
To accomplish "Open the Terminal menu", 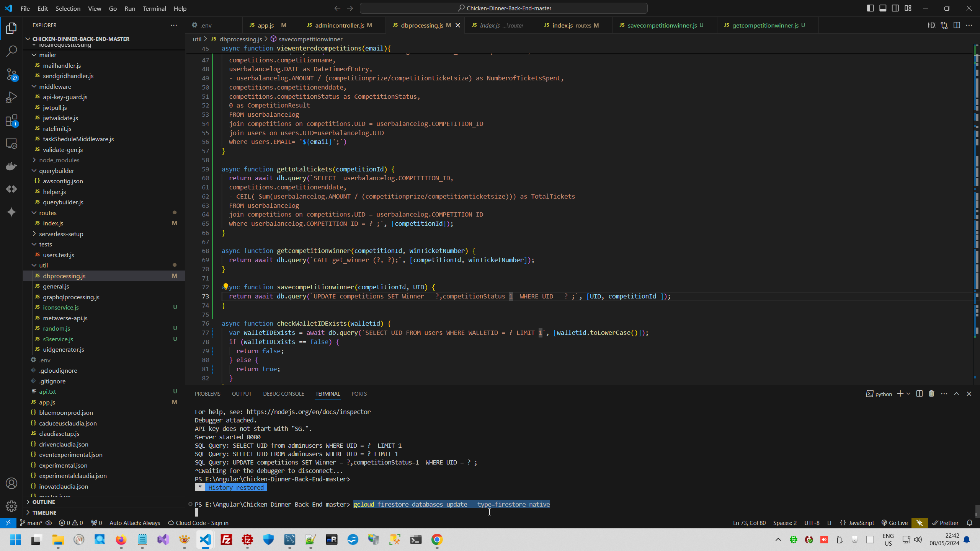I will tap(154, 8).
